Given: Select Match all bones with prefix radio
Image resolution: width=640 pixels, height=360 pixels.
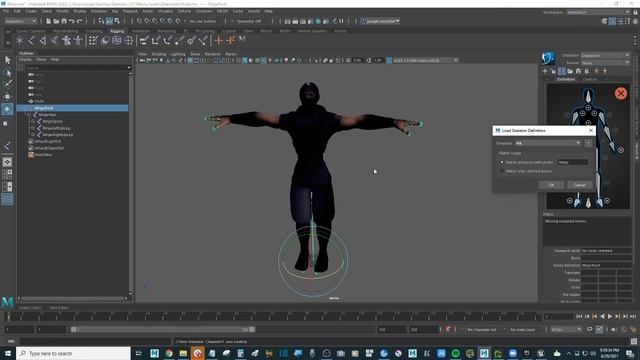Looking at the screenshot, I should (x=502, y=162).
